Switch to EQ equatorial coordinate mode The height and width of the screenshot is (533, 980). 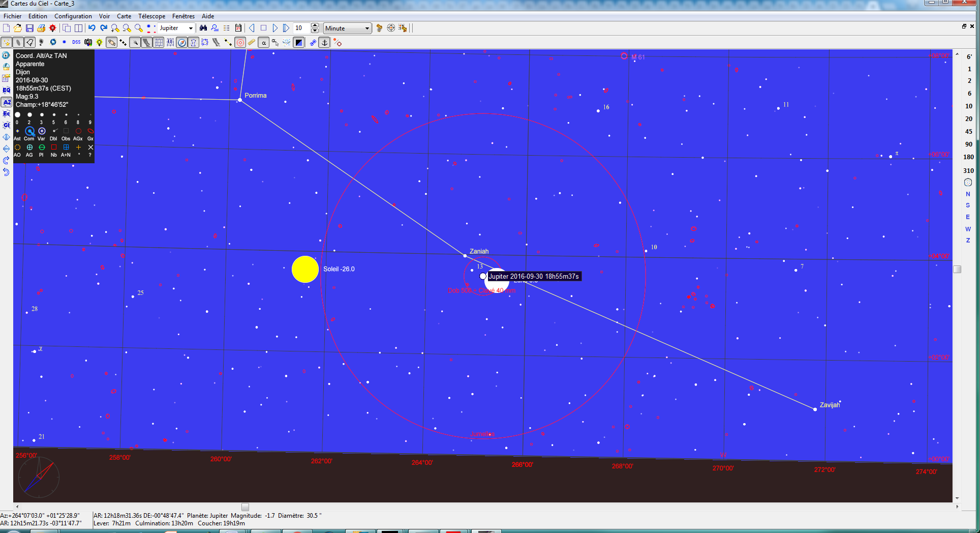pos(7,90)
